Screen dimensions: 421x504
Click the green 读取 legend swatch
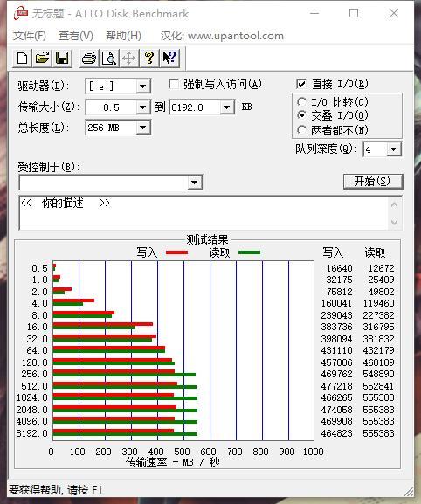[x=250, y=252]
